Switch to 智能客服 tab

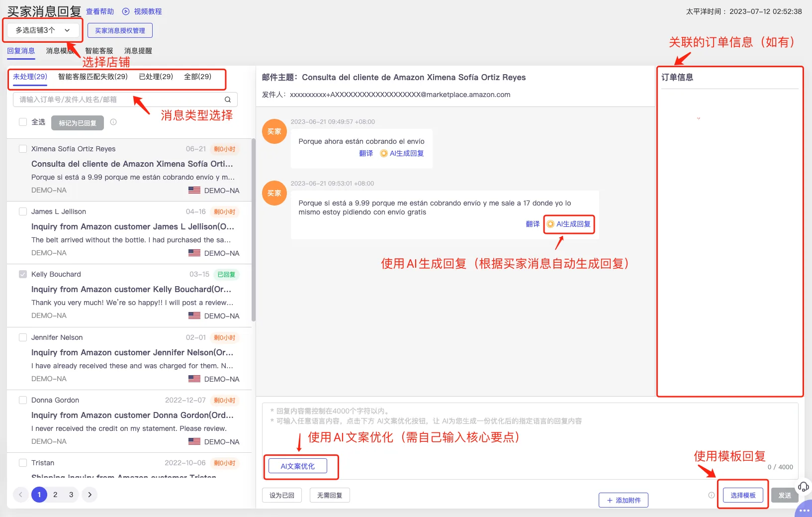[99, 51]
